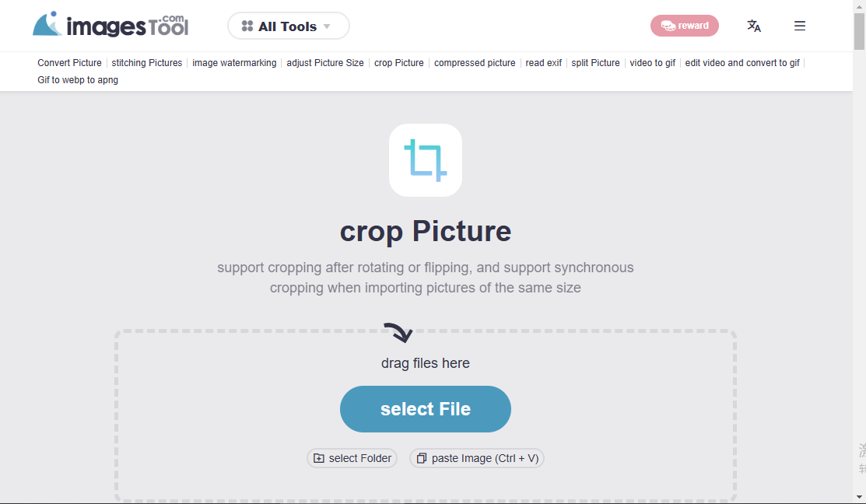Open the compressed picture tool
Image resolution: width=866 pixels, height=504 pixels.
475,63
